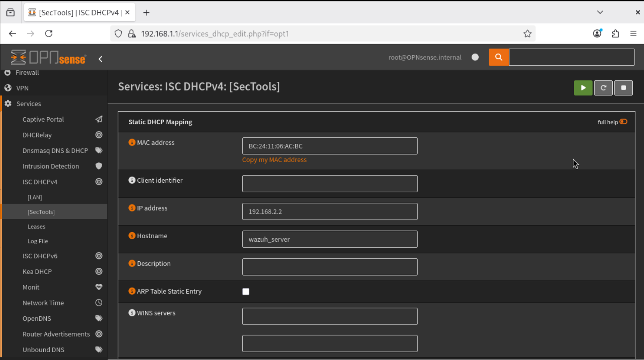Expand the ISC DHCPv6 menu section
The image size is (644, 360).
[x=40, y=256]
